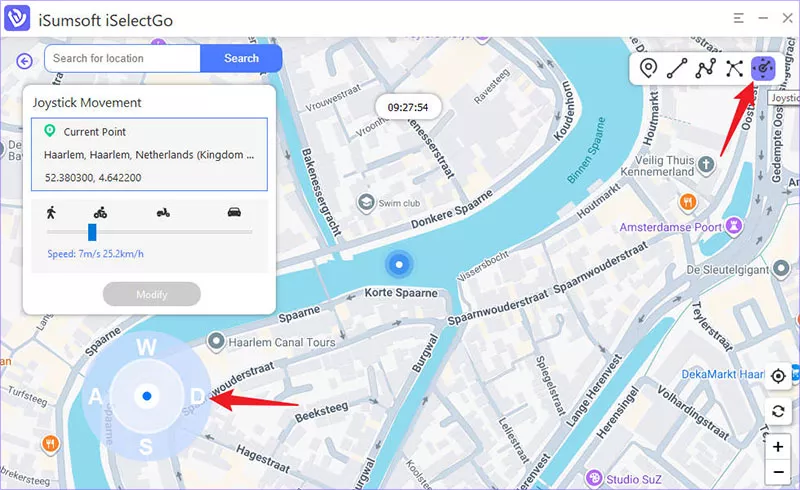Viewport: 800px width, 490px height.
Task: Choose car driving speed icon
Action: point(234,212)
